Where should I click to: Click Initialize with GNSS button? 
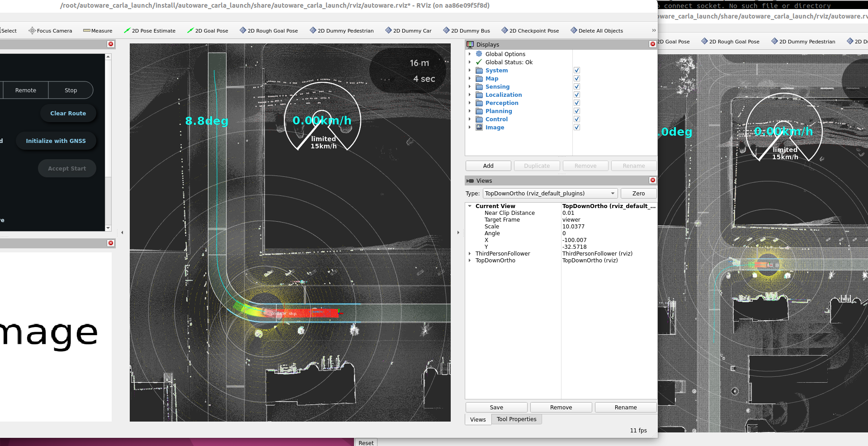click(x=56, y=141)
